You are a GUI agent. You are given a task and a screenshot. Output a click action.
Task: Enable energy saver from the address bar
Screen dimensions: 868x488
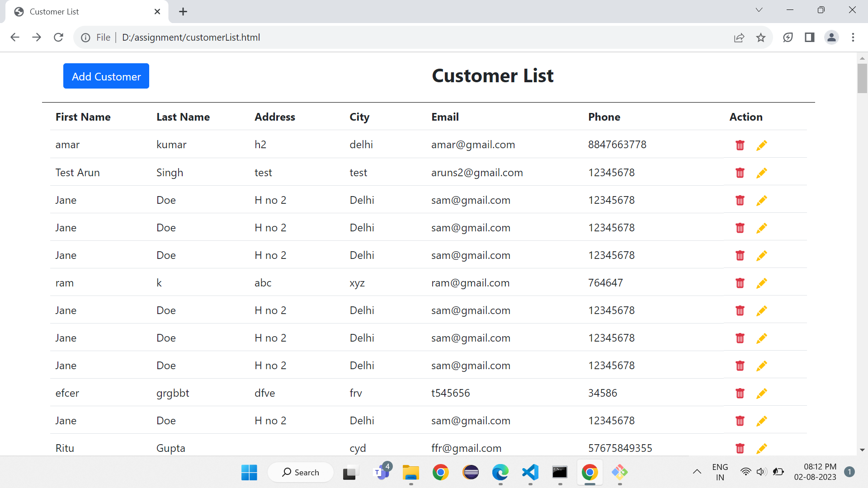click(x=788, y=38)
